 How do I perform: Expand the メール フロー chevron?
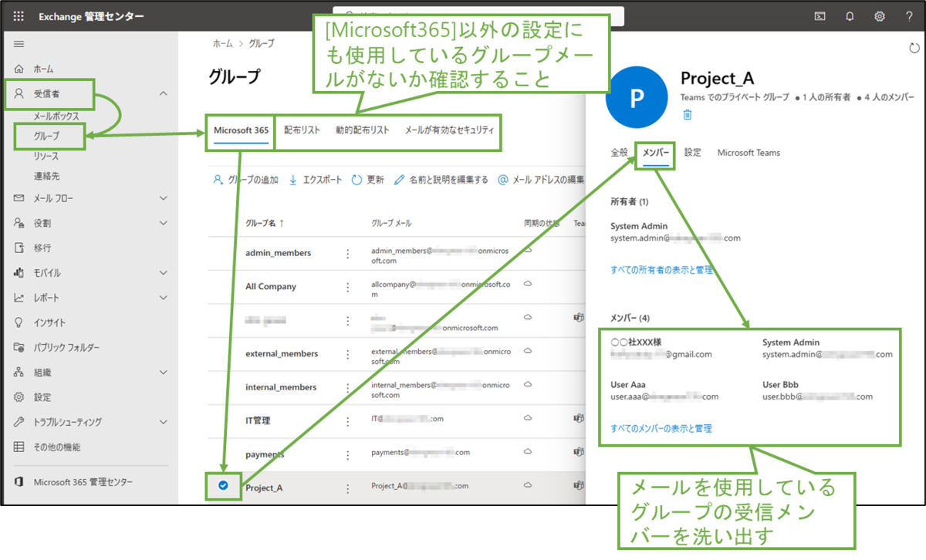(163, 198)
